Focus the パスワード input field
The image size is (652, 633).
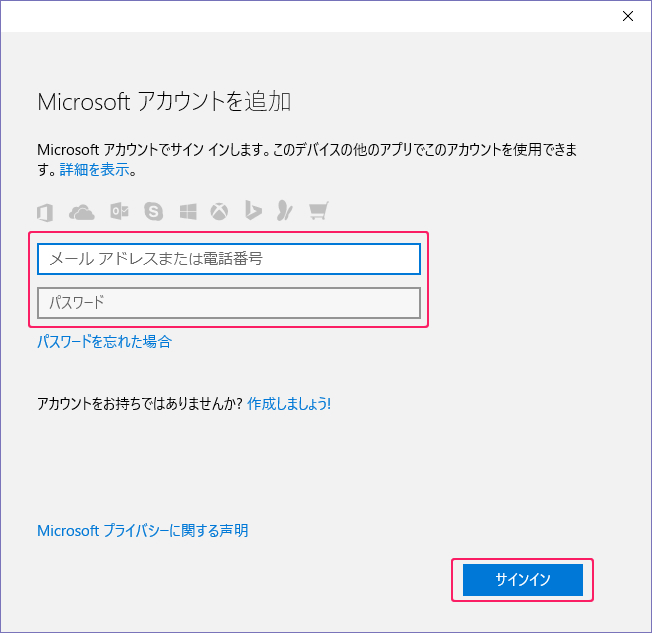coord(229,303)
